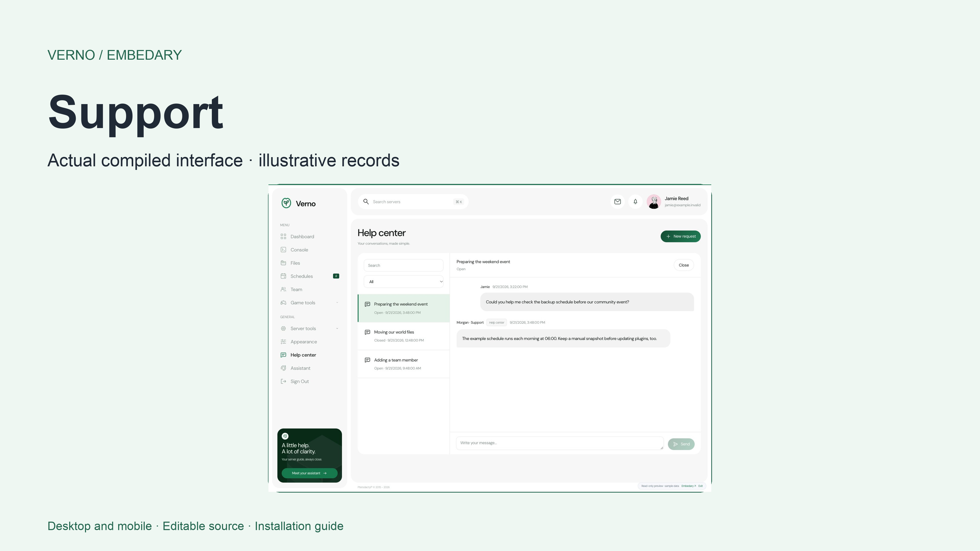Click chat icon beside Moving our world files
The height and width of the screenshot is (551, 980).
(x=367, y=332)
